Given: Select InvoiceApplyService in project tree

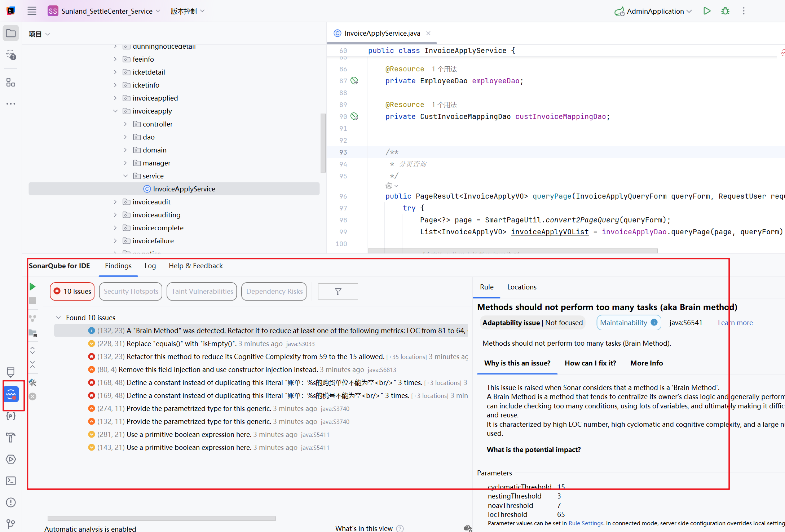Looking at the screenshot, I should 174,189.
